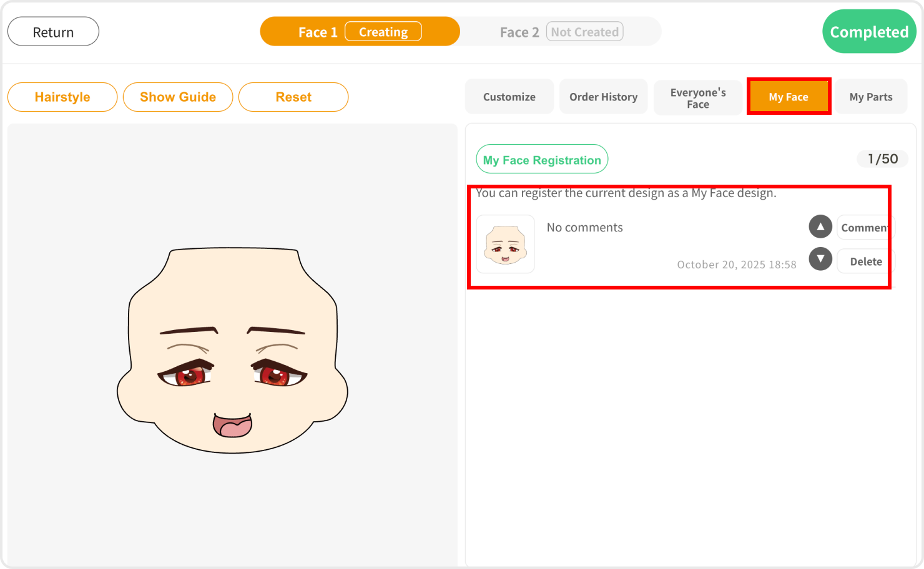The image size is (924, 569).
Task: Switch to the Face 2 tab
Action: point(519,32)
